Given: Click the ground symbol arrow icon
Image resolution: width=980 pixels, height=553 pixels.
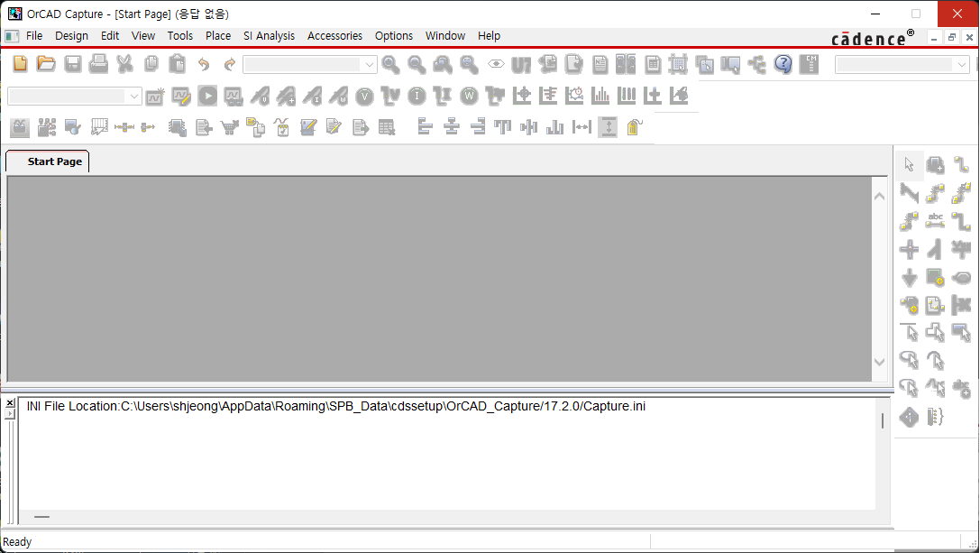Looking at the screenshot, I should click(909, 277).
